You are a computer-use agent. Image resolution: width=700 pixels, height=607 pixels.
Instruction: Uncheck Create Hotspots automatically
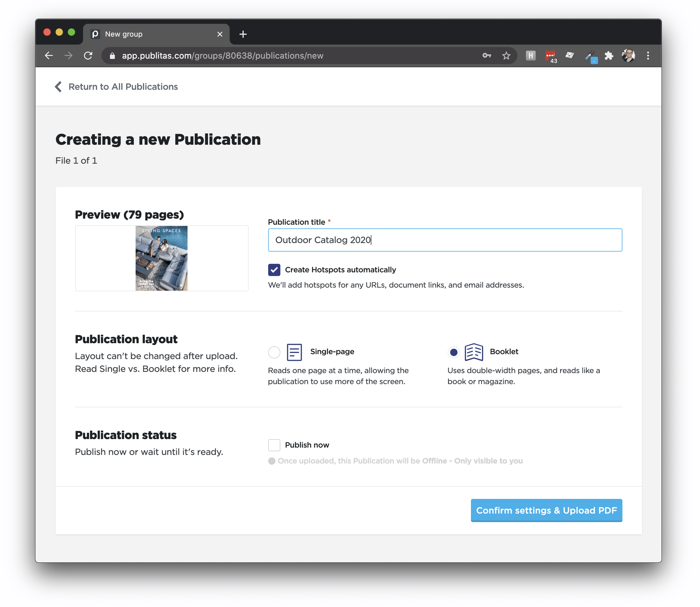pyautogui.click(x=274, y=270)
